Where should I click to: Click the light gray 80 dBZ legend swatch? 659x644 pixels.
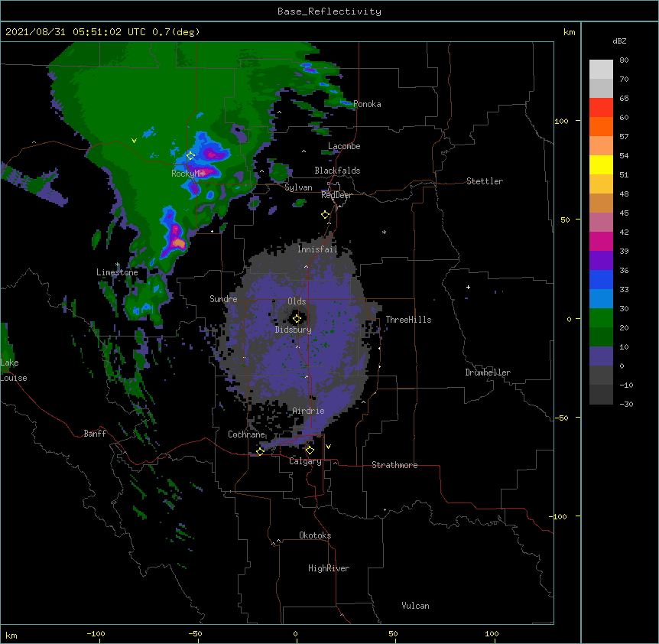click(601, 70)
